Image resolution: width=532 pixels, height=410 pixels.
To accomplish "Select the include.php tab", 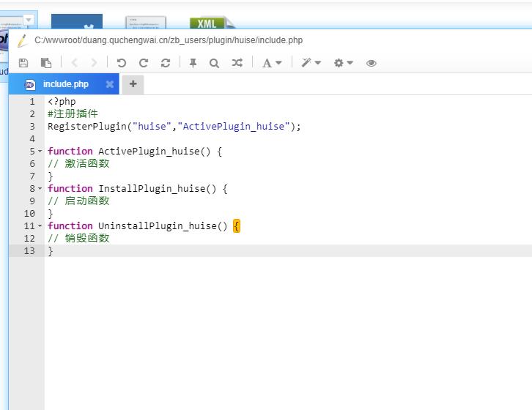I will coord(65,84).
